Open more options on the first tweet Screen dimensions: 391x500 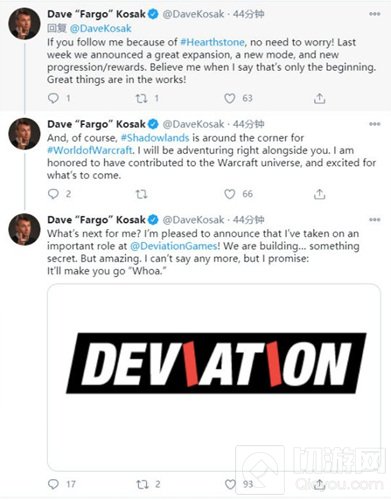click(375, 14)
